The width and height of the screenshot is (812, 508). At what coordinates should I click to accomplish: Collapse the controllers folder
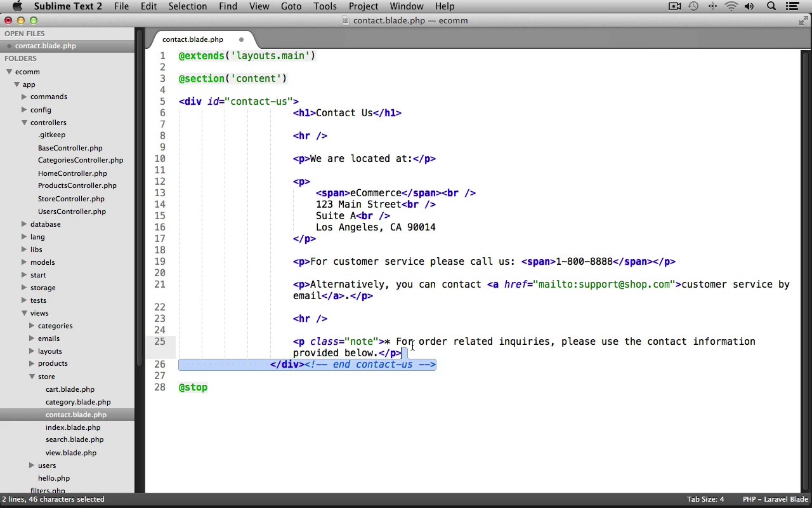[x=24, y=123]
